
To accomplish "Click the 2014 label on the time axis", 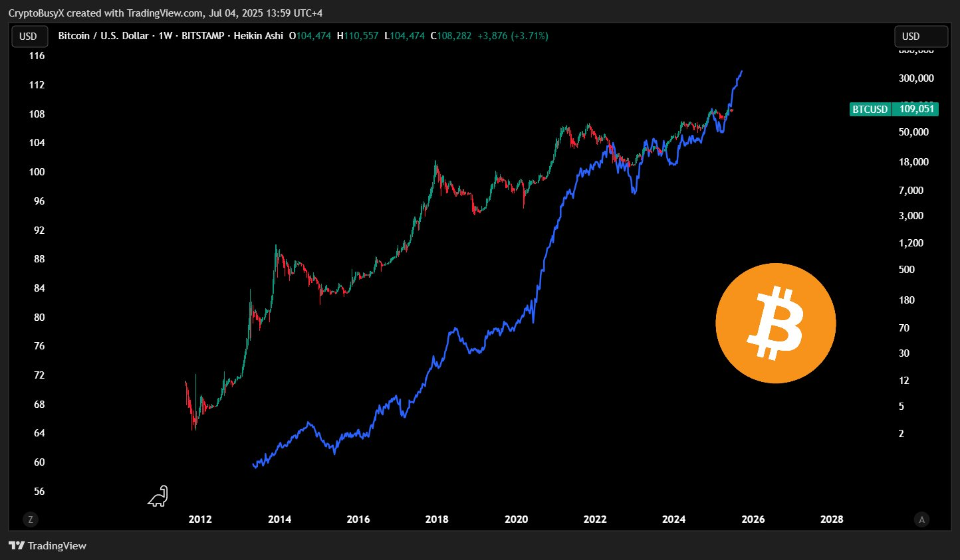I will point(279,519).
